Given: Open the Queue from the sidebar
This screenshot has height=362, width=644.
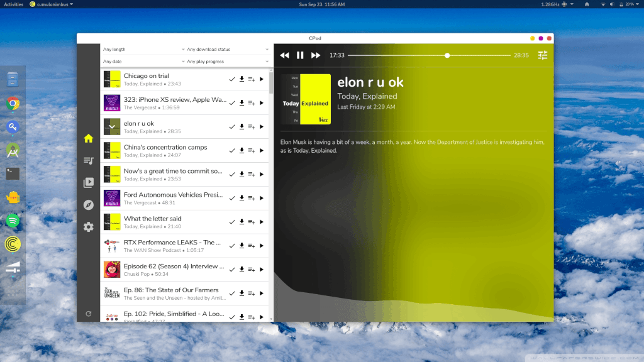Looking at the screenshot, I should [89, 161].
